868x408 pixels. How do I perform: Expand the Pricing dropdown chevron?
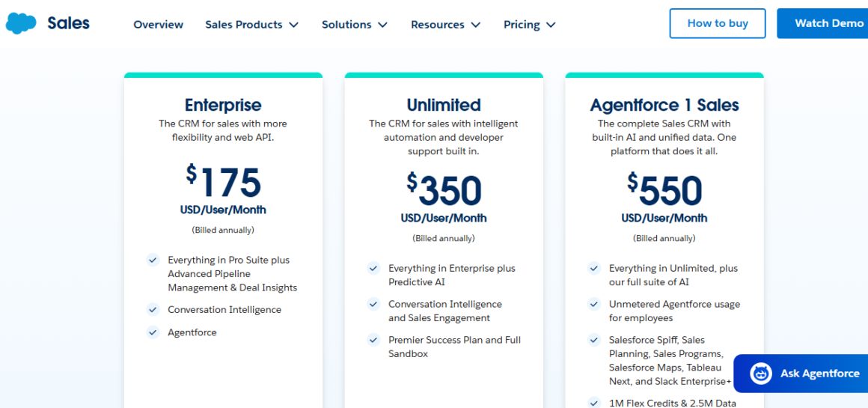pyautogui.click(x=550, y=25)
